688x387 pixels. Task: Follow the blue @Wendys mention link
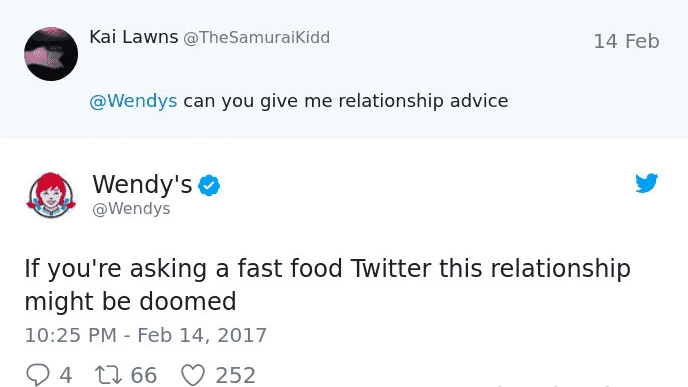(133, 101)
